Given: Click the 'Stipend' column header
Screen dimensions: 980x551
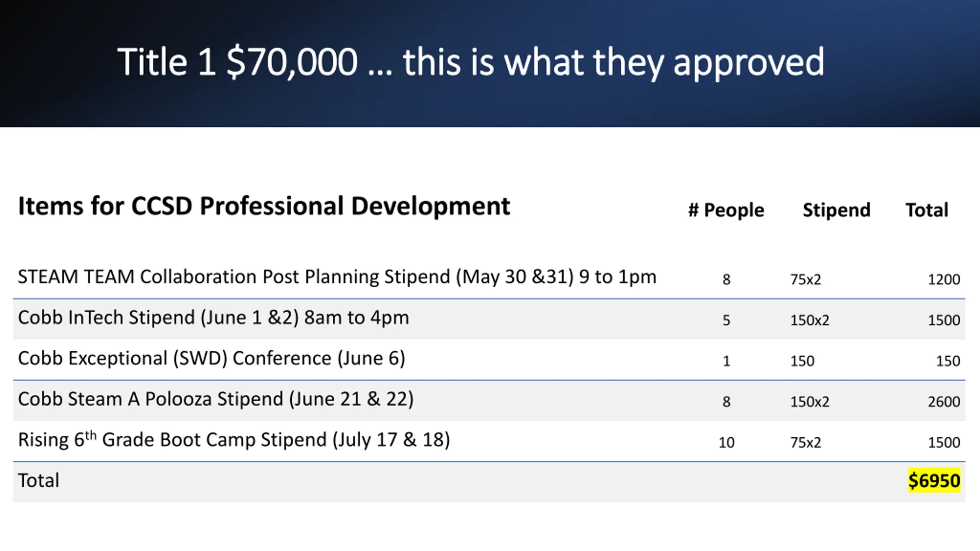Looking at the screenshot, I should [836, 210].
